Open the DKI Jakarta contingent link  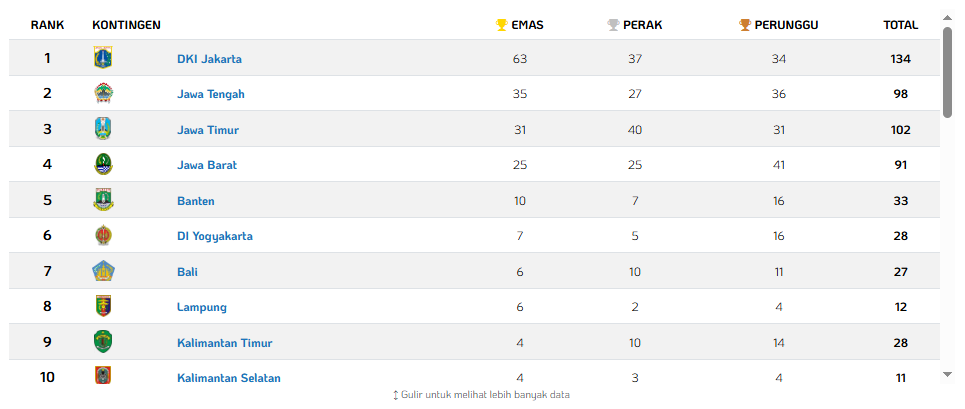click(209, 59)
